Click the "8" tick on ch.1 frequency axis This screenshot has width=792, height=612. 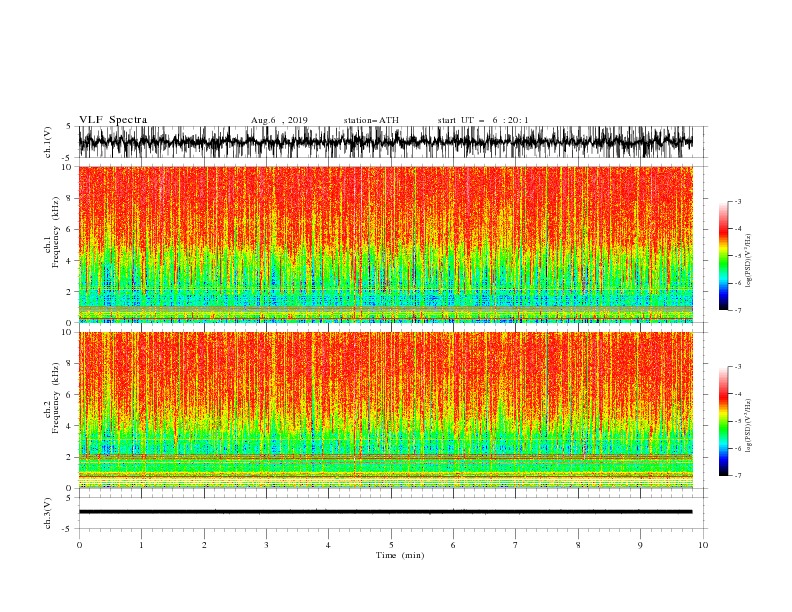70,198
